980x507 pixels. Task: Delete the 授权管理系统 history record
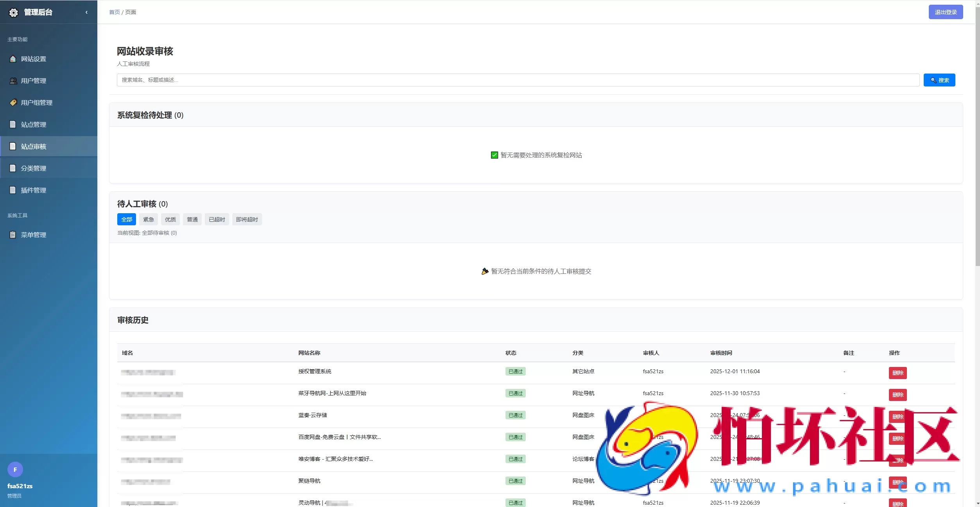pos(897,373)
